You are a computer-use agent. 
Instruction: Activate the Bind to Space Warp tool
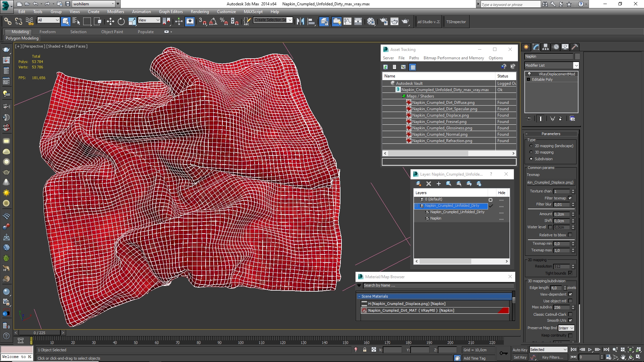pos(30,21)
